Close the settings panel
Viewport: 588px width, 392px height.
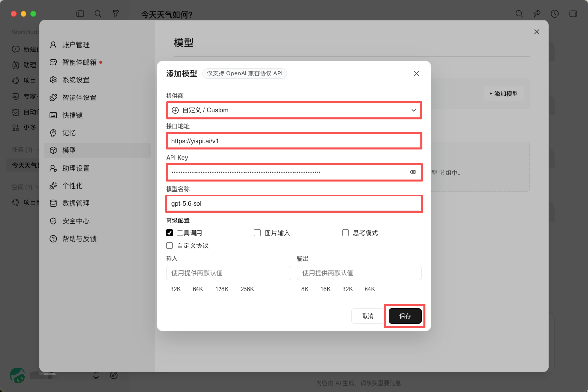[537, 32]
